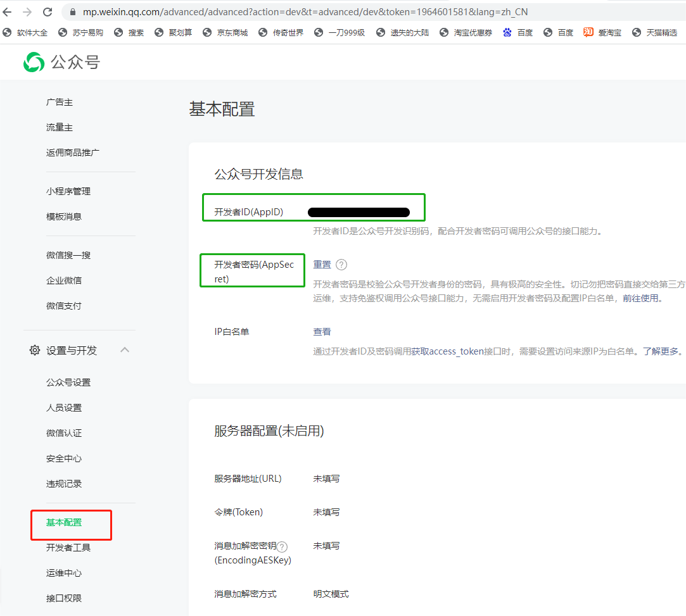Click the 基本配置 page heading
This screenshot has height=616, width=686.
click(222, 109)
